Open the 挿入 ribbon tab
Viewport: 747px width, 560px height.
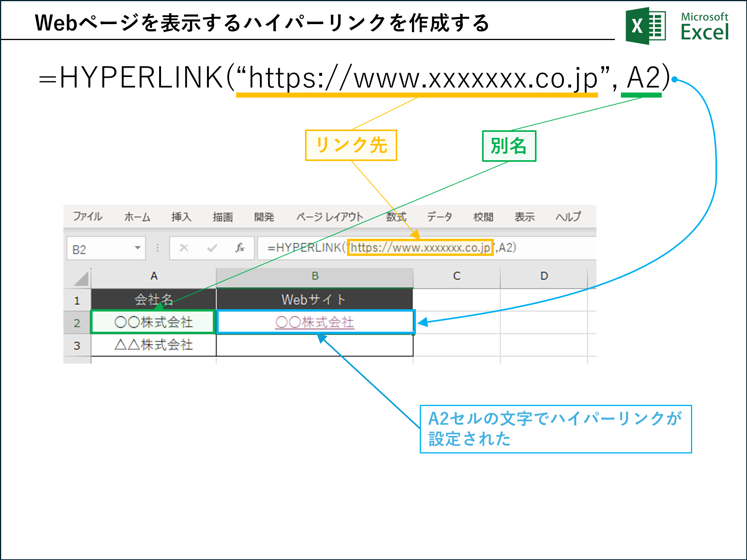(x=181, y=217)
